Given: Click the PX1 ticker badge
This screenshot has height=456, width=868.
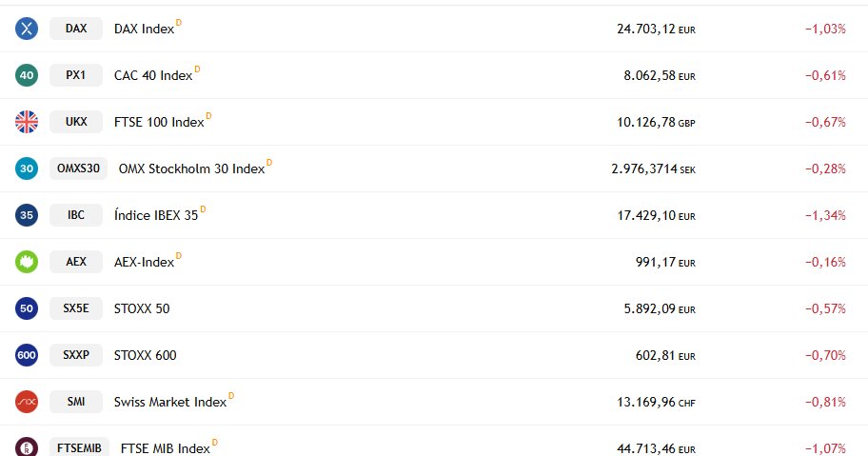Looking at the screenshot, I should tap(76, 75).
